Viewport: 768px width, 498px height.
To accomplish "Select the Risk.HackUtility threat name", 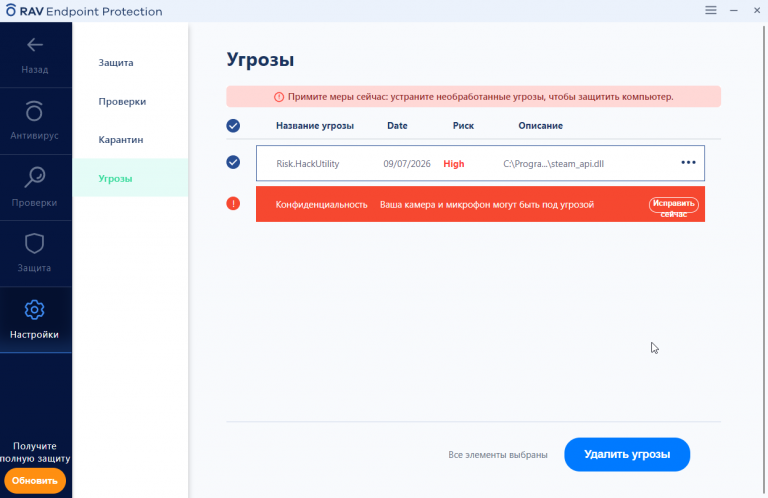I will pyautogui.click(x=308, y=164).
